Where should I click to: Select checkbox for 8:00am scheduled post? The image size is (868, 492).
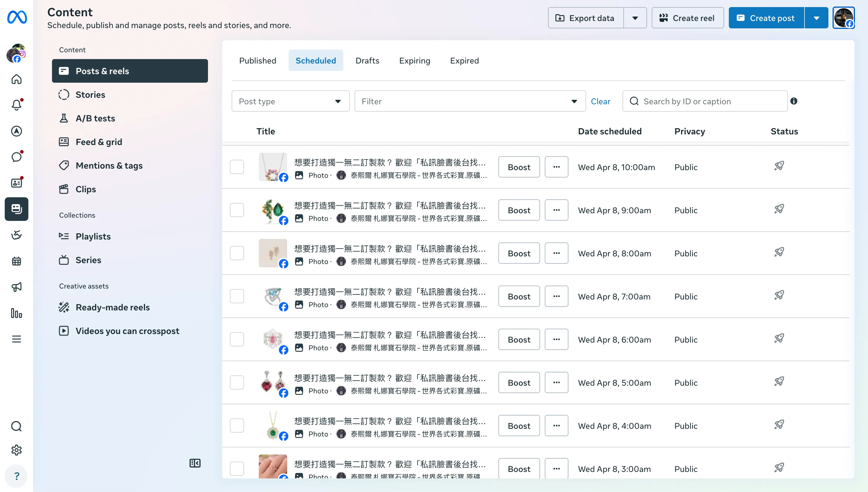point(237,253)
